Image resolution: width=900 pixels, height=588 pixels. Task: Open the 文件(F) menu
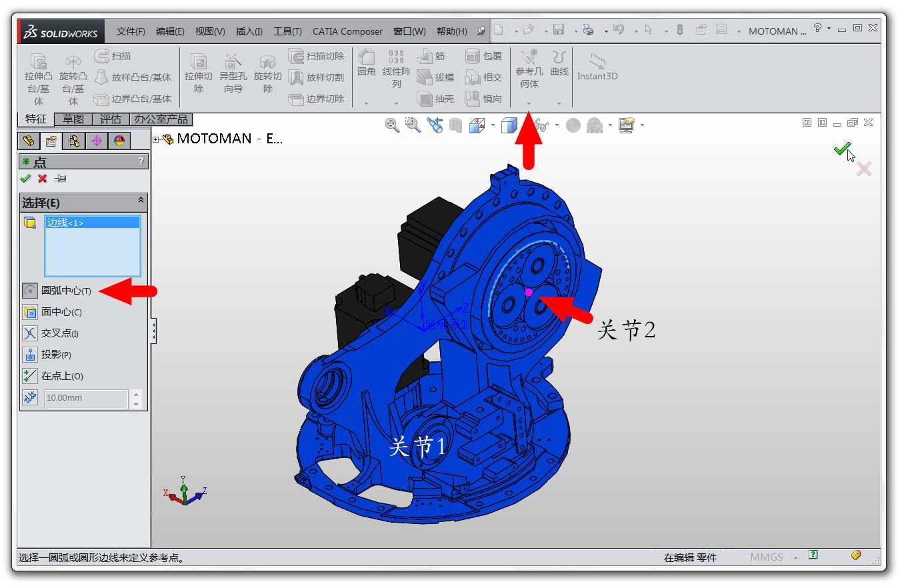point(131,31)
